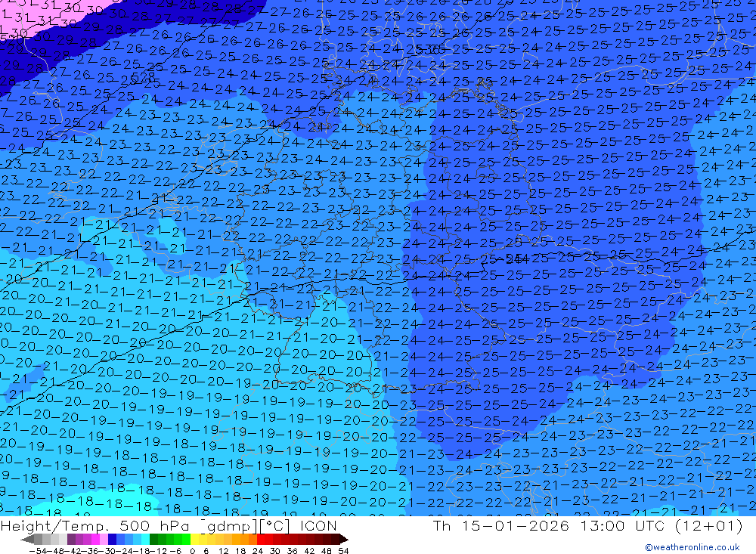Click the (12+01) forecast step text
The width and height of the screenshot is (756, 554).
(x=708, y=525)
